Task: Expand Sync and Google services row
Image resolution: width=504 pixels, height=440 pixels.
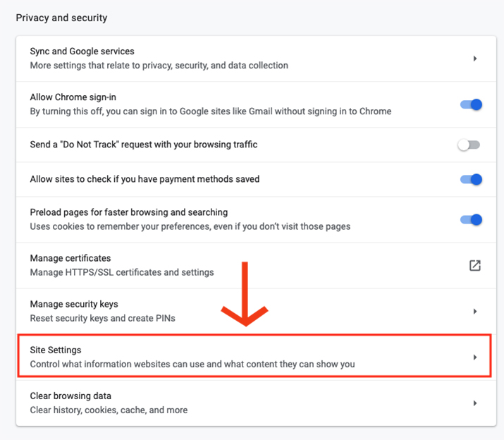Action: point(256,59)
